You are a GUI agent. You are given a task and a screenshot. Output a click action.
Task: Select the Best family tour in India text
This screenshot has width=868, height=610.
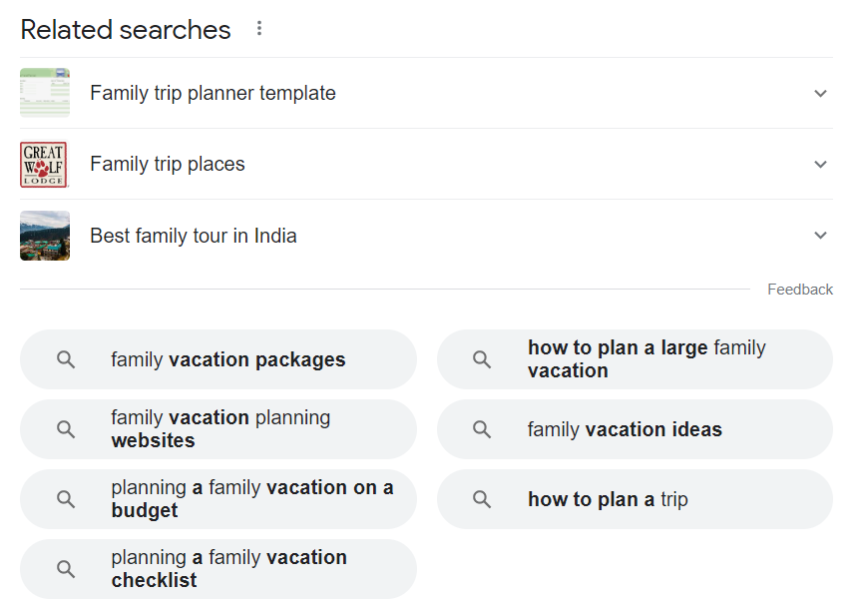[x=193, y=236]
